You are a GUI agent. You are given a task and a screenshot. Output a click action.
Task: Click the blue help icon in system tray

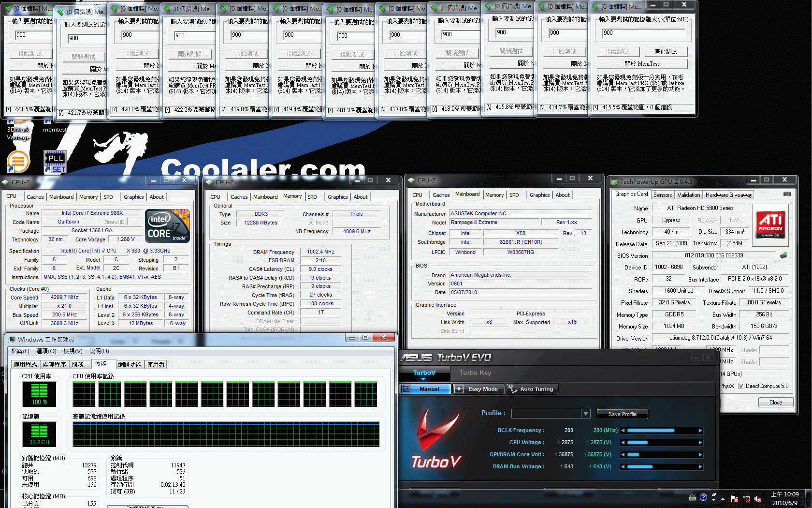[x=703, y=497]
